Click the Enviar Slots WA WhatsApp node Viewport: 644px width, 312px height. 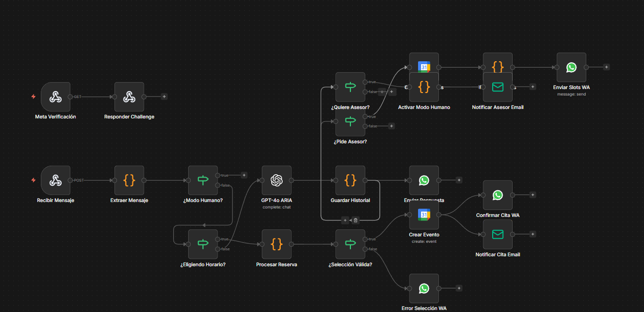tap(571, 67)
